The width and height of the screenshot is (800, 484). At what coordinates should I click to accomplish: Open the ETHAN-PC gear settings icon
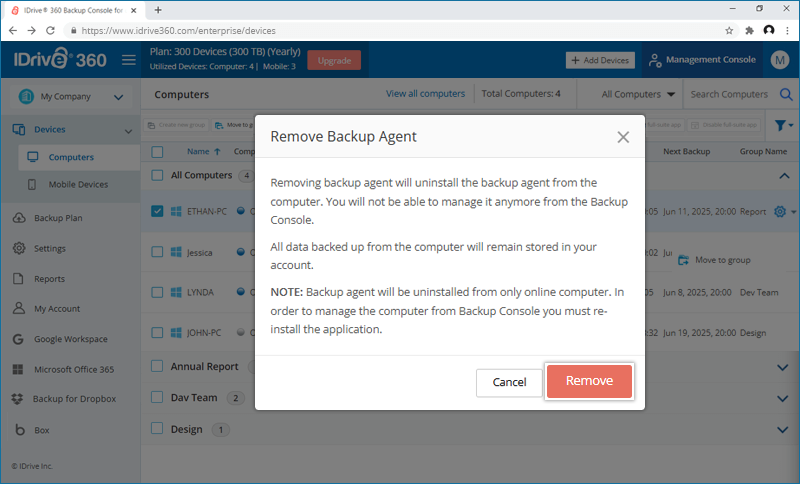[x=780, y=212]
